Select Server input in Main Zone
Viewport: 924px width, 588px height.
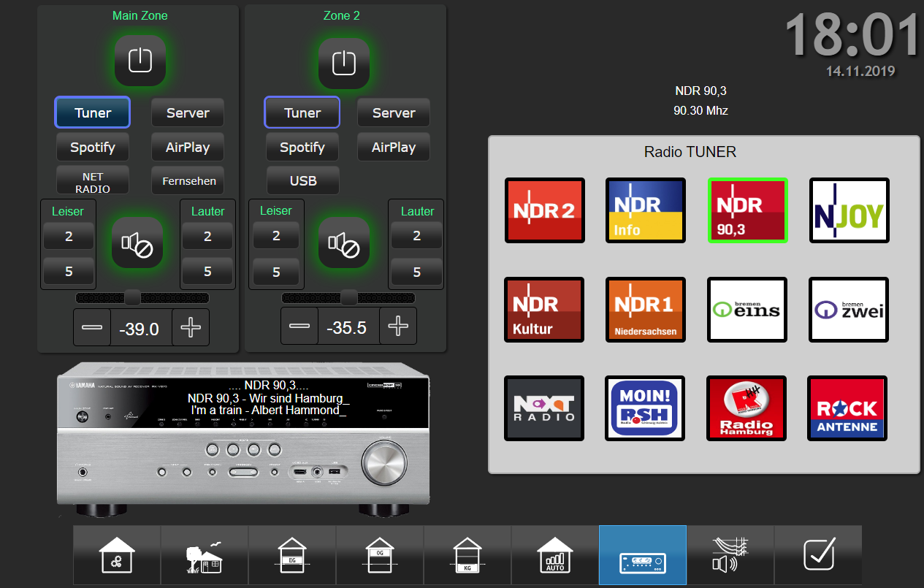click(x=188, y=112)
